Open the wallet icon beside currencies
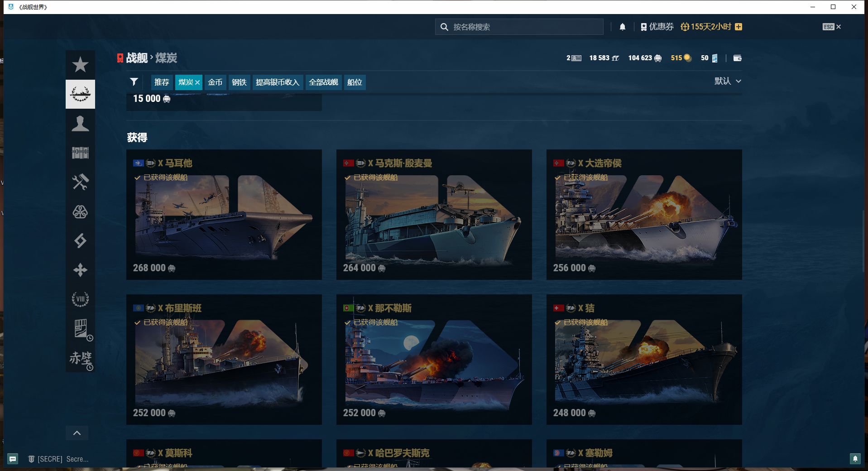Image resolution: width=868 pixels, height=471 pixels. coord(737,58)
